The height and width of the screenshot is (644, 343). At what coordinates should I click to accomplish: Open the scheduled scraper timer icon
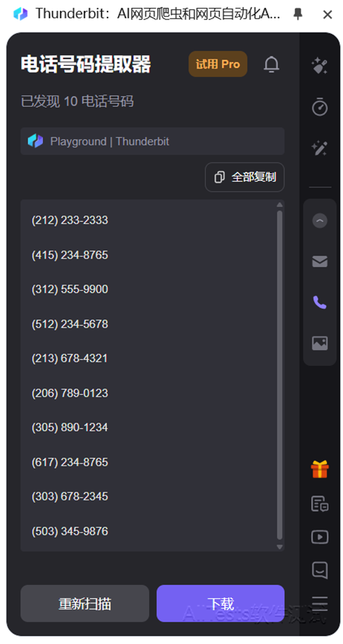[x=320, y=107]
